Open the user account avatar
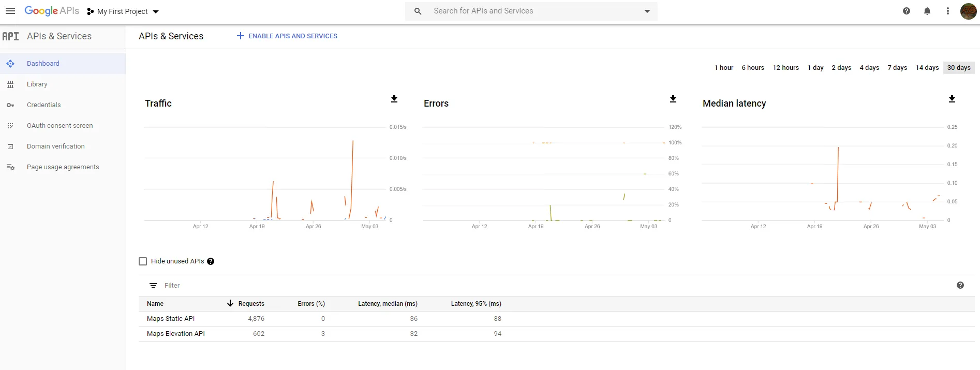Image resolution: width=980 pixels, height=370 pixels. pyautogui.click(x=968, y=11)
